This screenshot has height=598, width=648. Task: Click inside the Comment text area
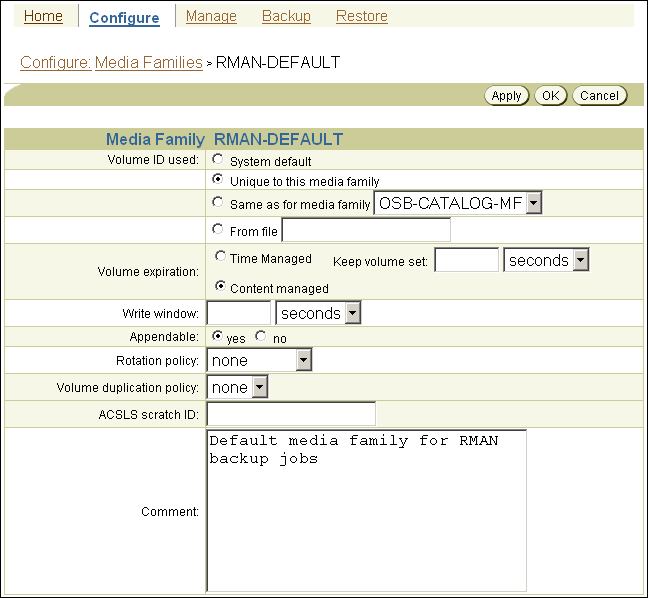367,511
